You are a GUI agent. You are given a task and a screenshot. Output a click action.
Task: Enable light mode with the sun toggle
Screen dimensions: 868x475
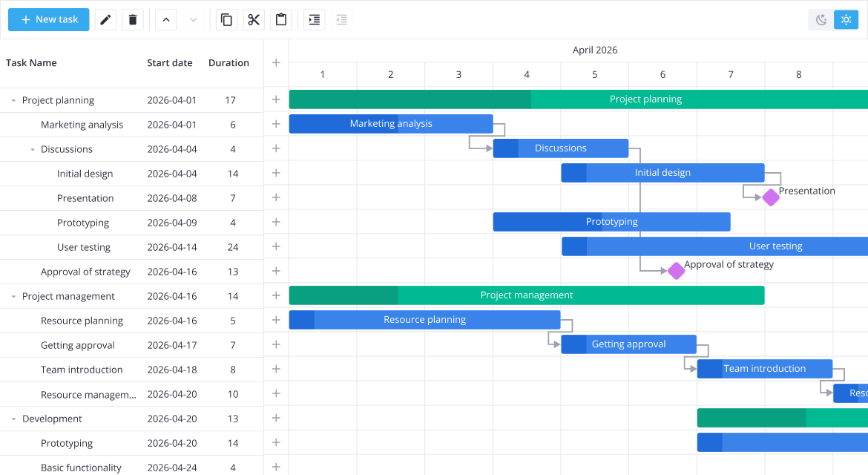click(846, 19)
